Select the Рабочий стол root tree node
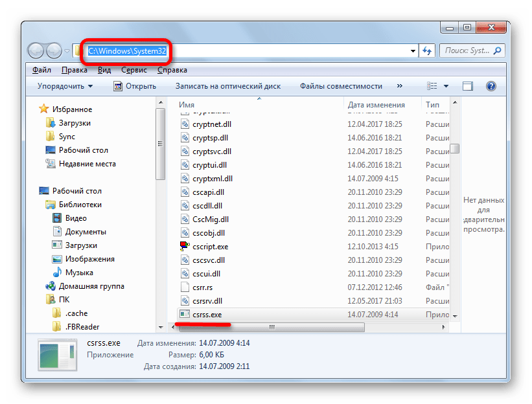 [x=76, y=191]
